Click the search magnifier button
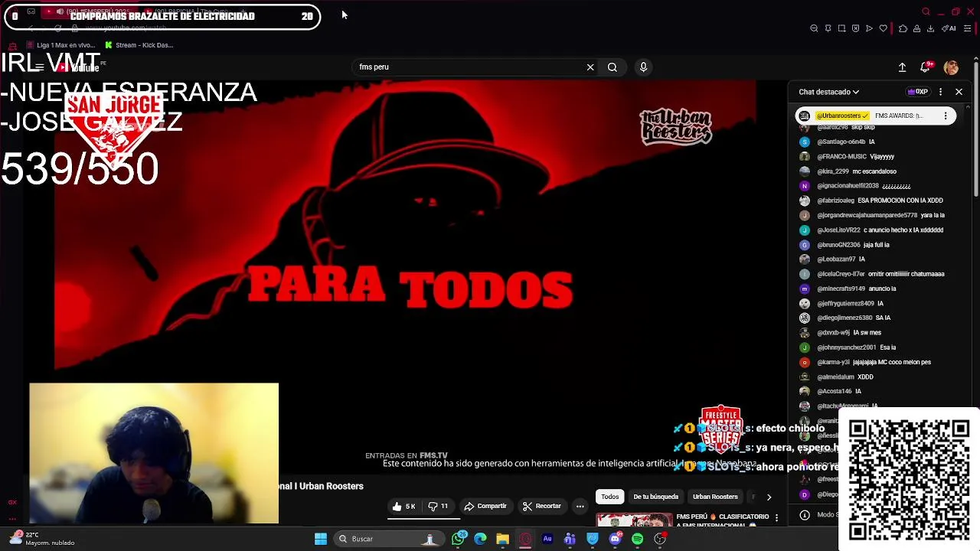 [x=612, y=67]
